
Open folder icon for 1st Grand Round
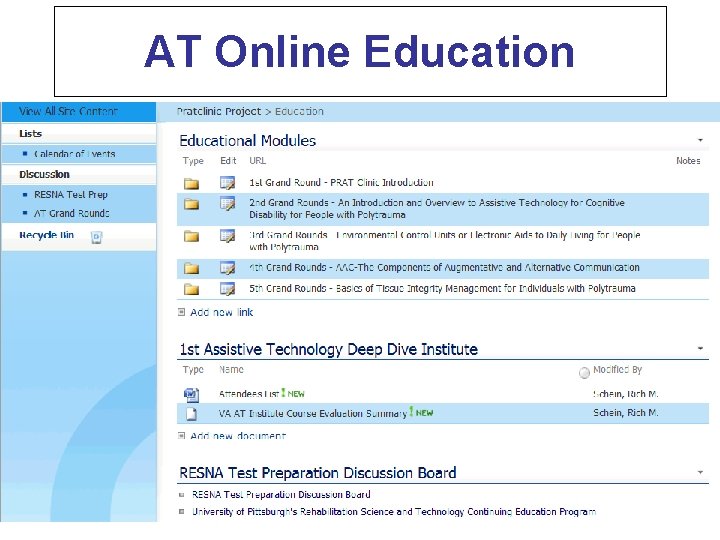[x=191, y=184]
